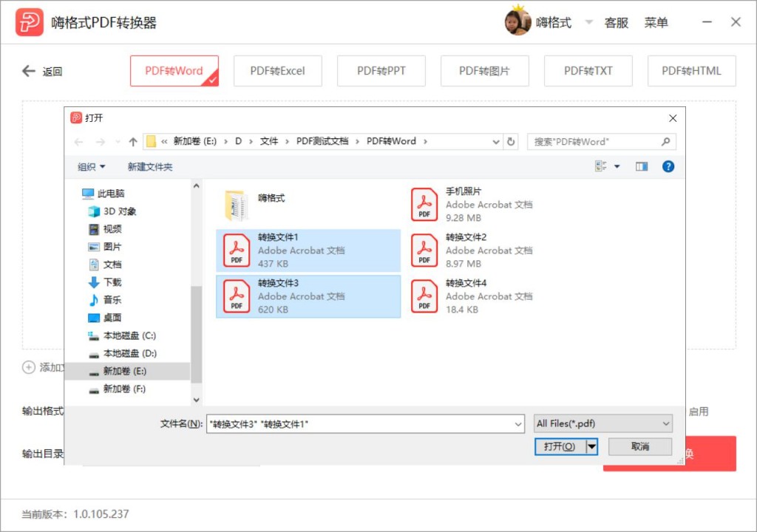This screenshot has height=532, width=757.
Task: Select the 嗨格式 folder icon
Action: (237, 205)
